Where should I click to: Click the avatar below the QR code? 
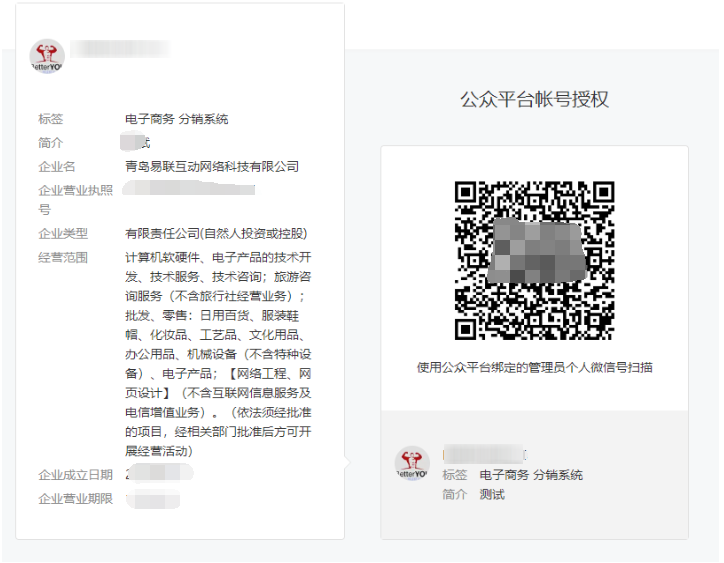point(412,463)
